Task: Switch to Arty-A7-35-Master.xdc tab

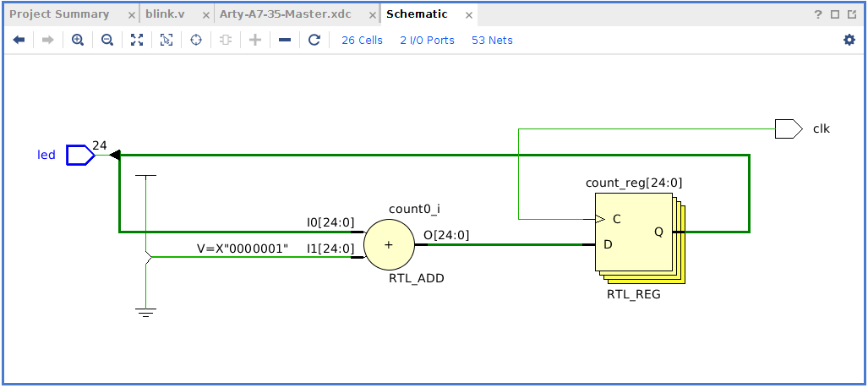Action: pos(285,14)
